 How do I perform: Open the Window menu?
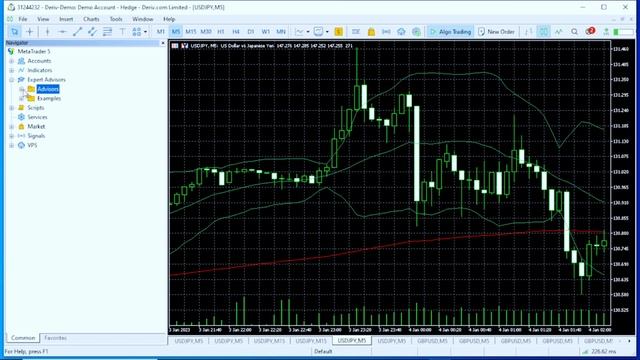(x=142, y=19)
